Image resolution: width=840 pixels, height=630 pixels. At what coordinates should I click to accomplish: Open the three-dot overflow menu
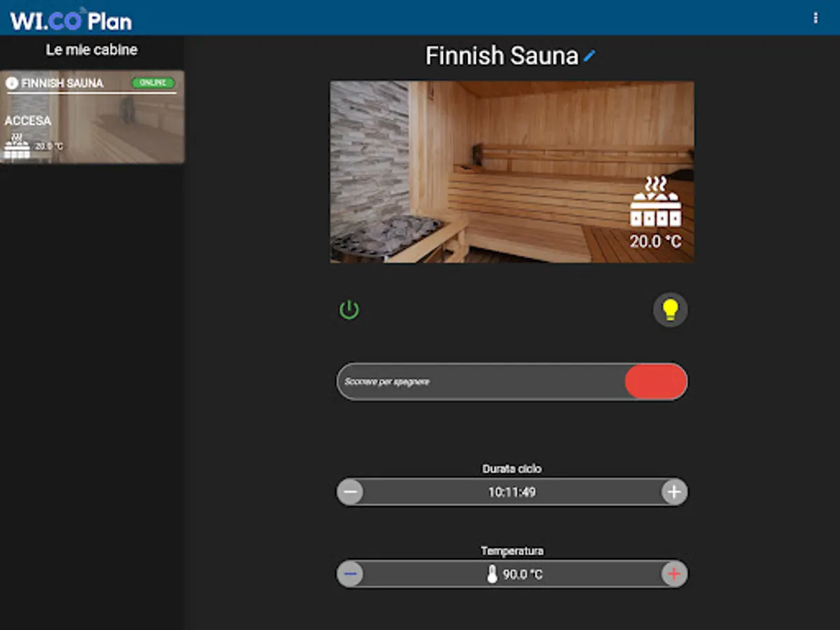[x=815, y=17]
